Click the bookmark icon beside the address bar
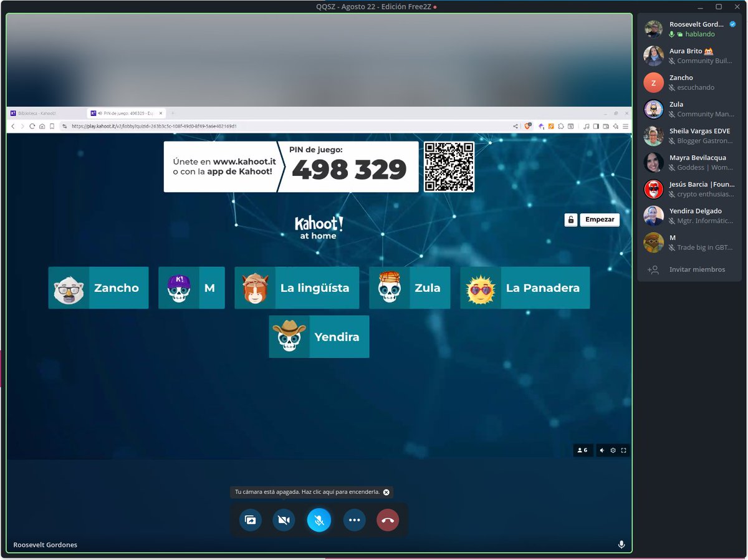 [x=52, y=126]
